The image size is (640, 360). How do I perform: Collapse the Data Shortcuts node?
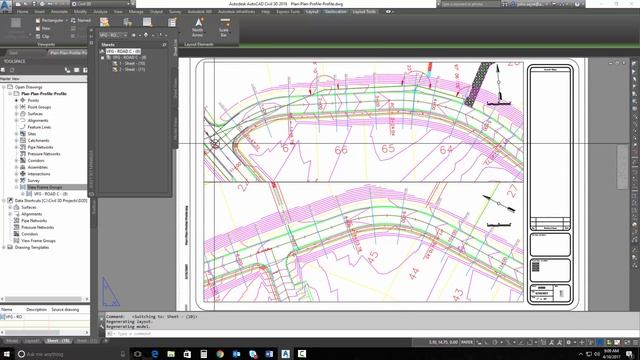click(x=4, y=201)
